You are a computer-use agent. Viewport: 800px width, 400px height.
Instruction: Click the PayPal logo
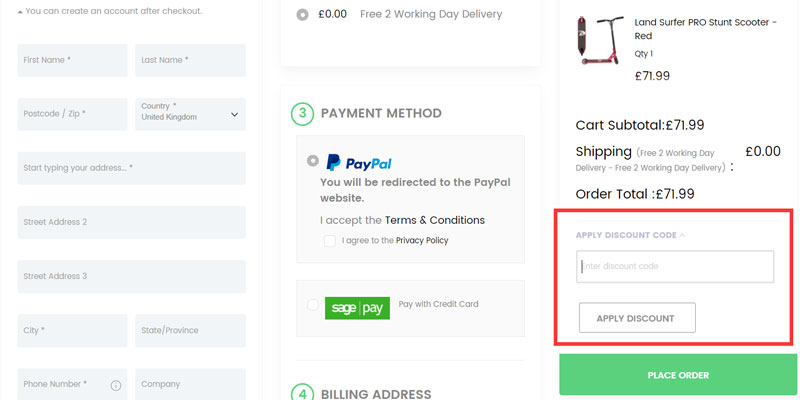358,163
